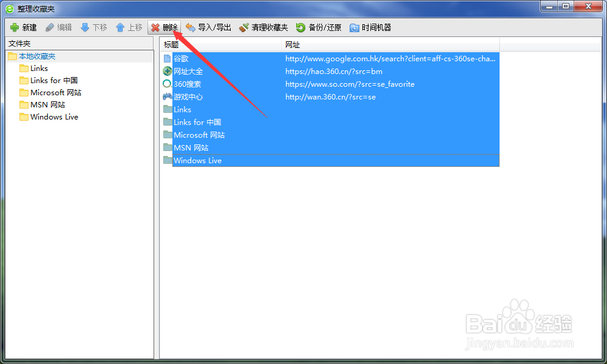
Task: Select the Links row text in the list
Action: pyautogui.click(x=182, y=109)
